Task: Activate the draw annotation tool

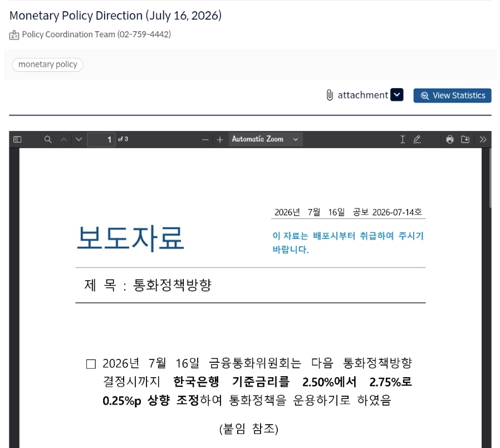Action: click(417, 139)
